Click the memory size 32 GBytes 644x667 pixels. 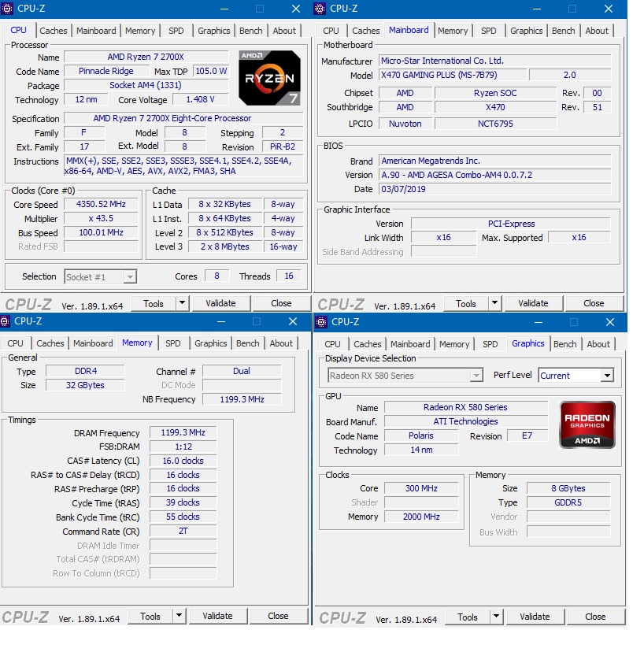[85, 385]
